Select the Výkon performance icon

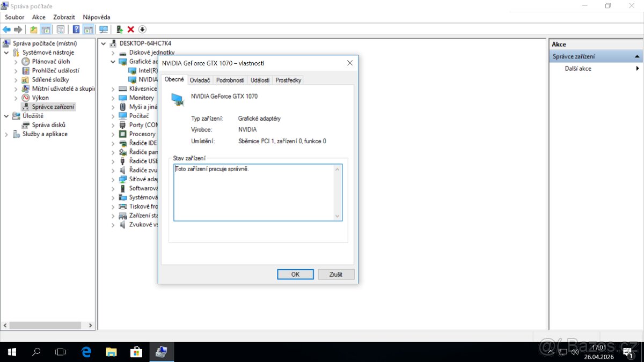pyautogui.click(x=26, y=98)
